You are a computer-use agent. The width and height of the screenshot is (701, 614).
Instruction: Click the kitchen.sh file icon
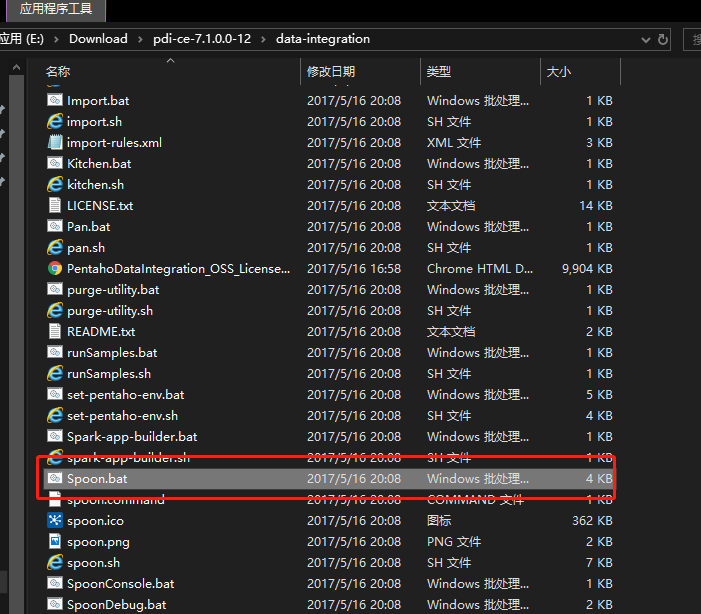[x=55, y=184]
